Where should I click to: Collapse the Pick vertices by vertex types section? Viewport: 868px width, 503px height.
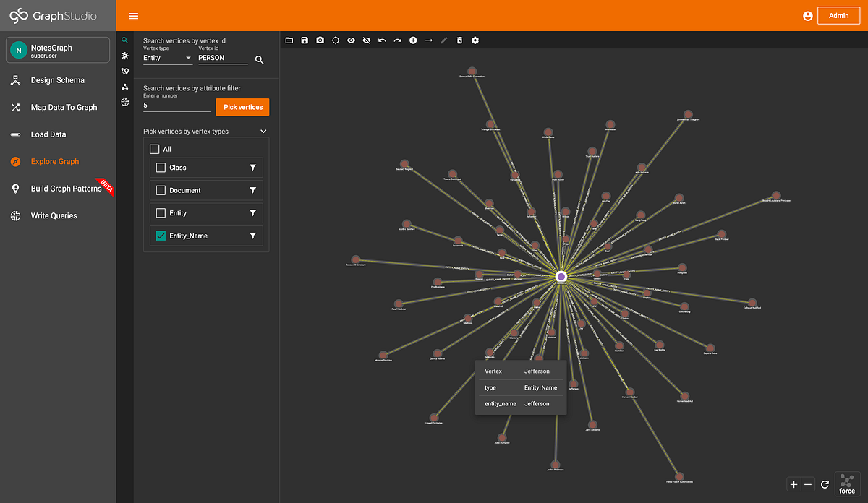coord(263,132)
